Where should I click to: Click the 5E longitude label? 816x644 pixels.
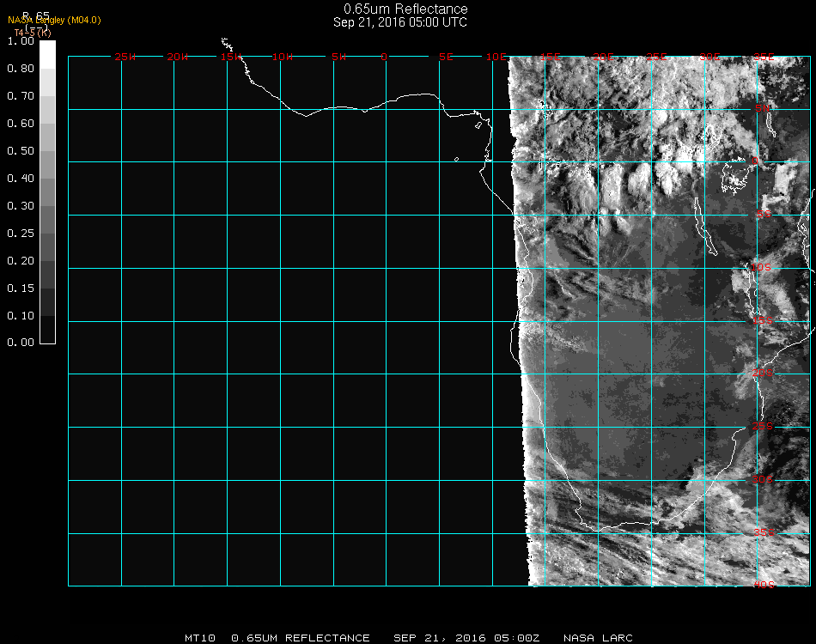[x=446, y=58]
